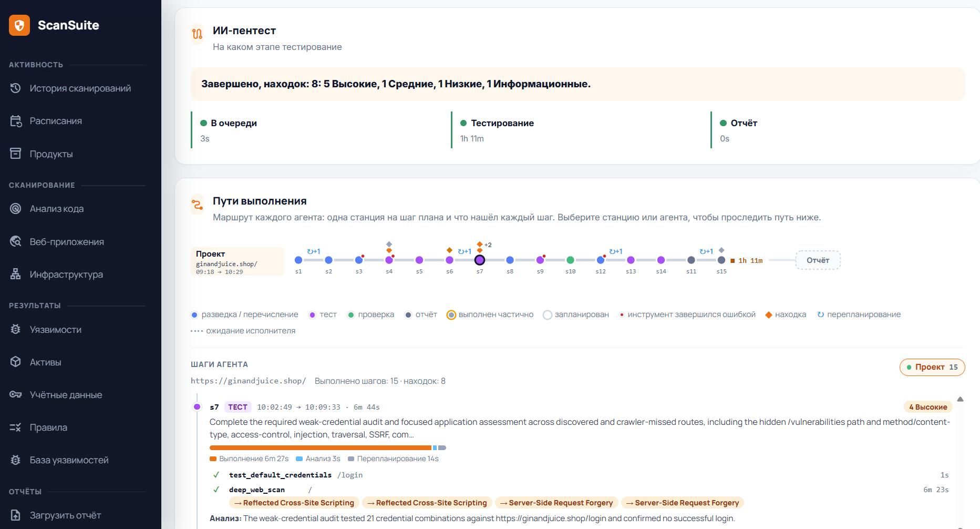Open the Расписания calendar icon
Image resolution: width=980 pixels, height=529 pixels.
pyautogui.click(x=16, y=121)
